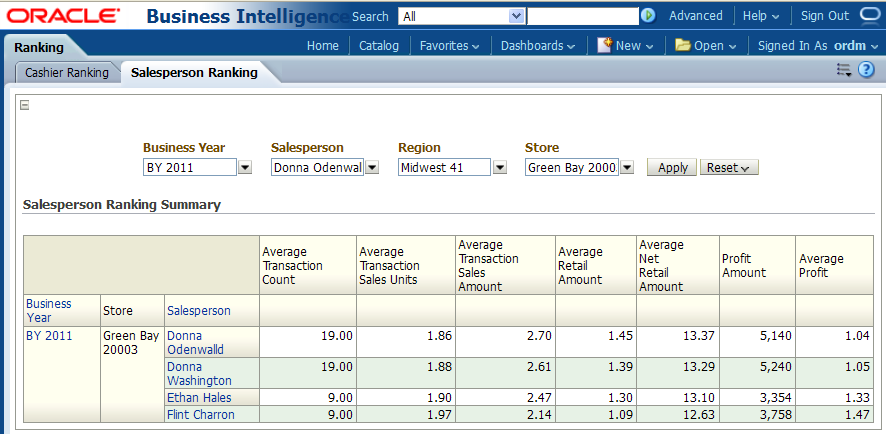
Task: Switch to the Cashier Ranking tab
Action: [x=67, y=73]
